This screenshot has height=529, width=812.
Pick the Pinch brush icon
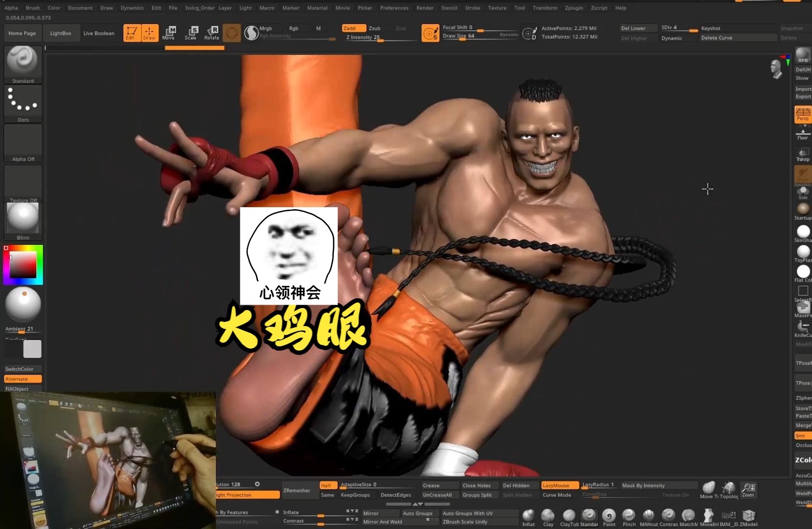pyautogui.click(x=629, y=518)
